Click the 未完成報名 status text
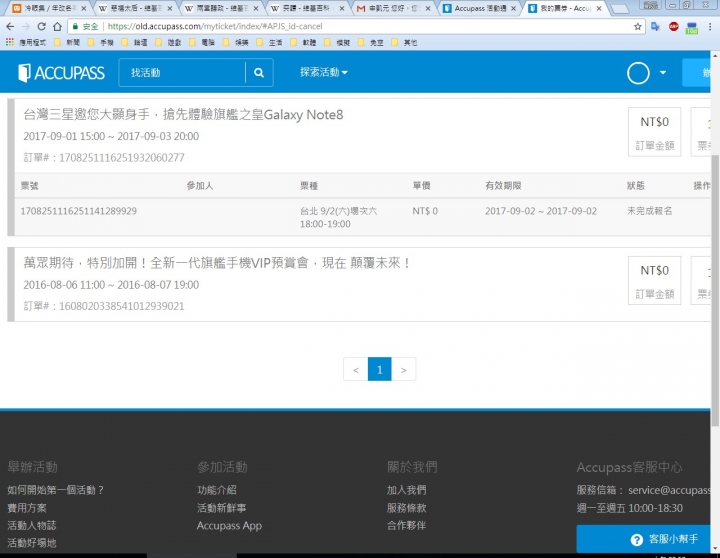Screen dimensions: 720x558 649,211
